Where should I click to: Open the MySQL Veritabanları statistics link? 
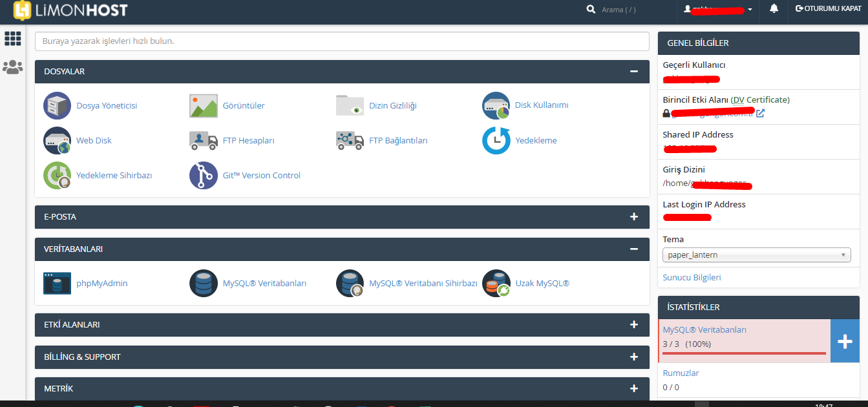point(704,329)
